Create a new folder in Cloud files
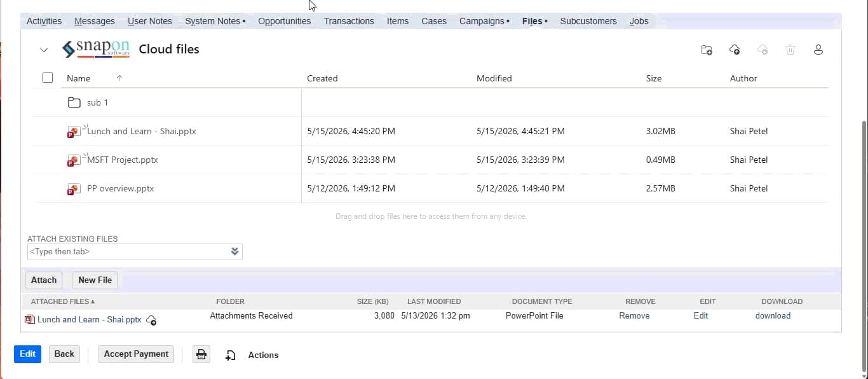The width and height of the screenshot is (868, 379). [707, 50]
